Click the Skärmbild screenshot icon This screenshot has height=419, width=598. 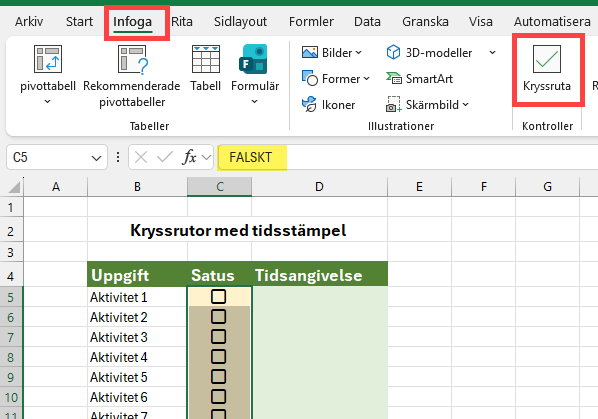(394, 104)
